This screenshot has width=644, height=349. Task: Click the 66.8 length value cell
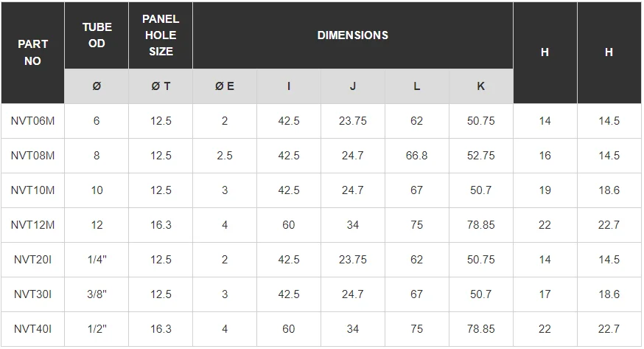pyautogui.click(x=417, y=156)
